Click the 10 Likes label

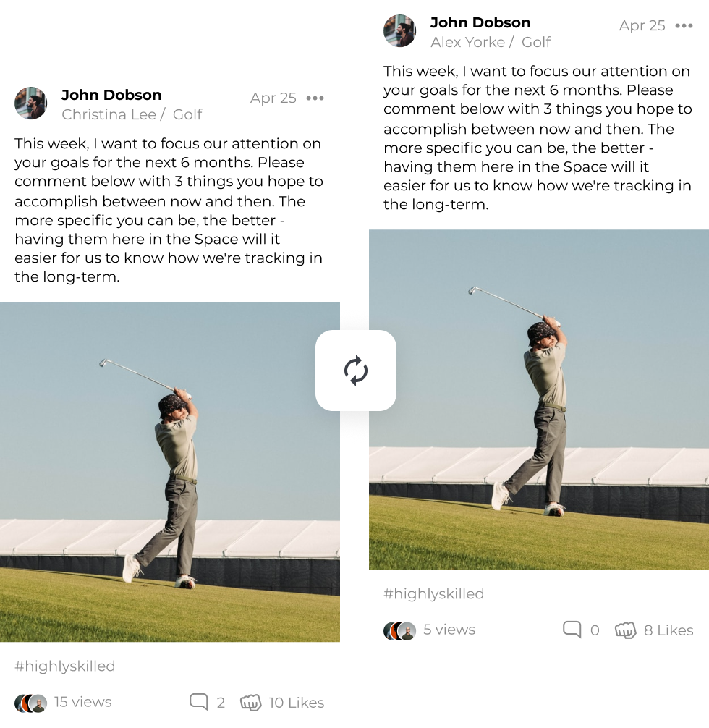tap(296, 703)
